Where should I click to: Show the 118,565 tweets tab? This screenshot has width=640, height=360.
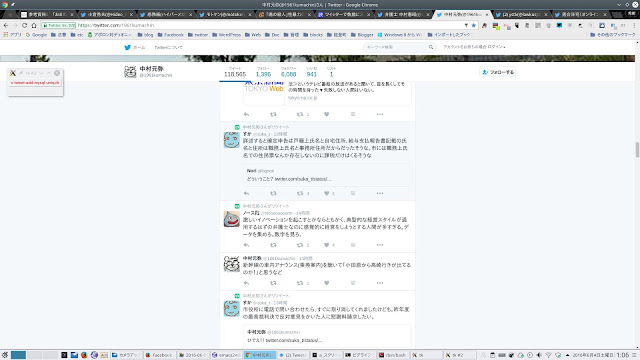click(x=235, y=72)
